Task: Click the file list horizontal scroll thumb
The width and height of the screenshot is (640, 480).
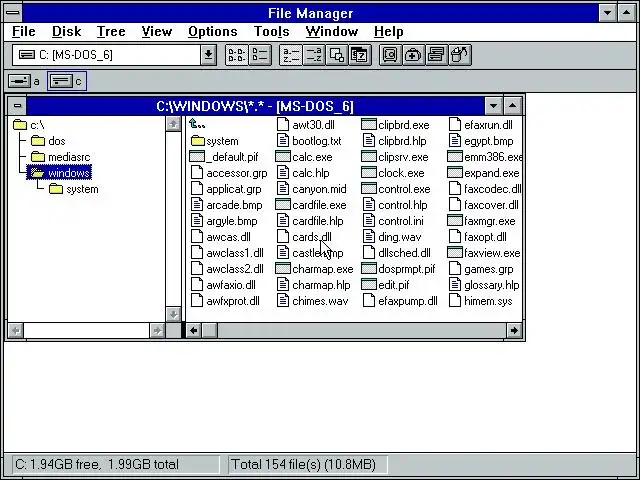Action: (x=210, y=330)
